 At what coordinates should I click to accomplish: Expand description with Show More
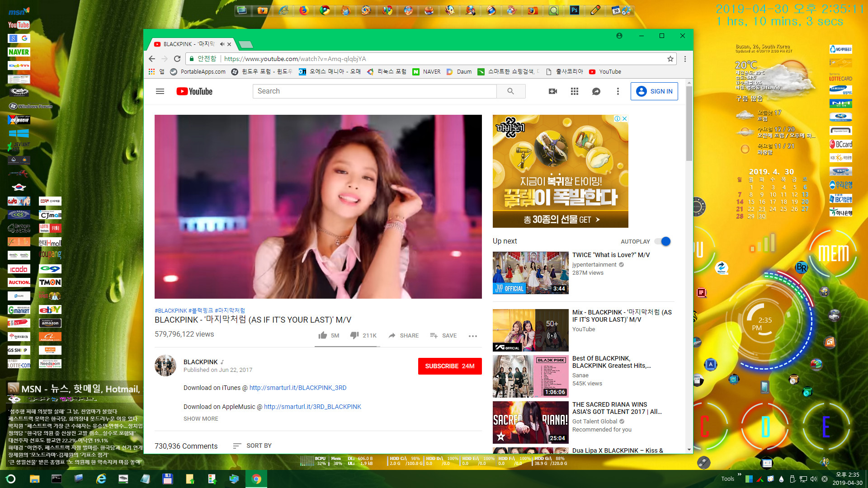(201, 419)
